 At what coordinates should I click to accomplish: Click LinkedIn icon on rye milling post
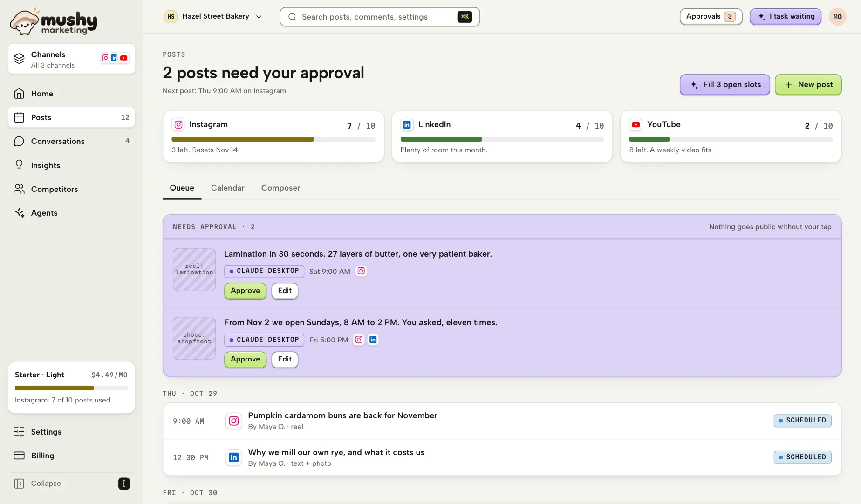point(234,457)
